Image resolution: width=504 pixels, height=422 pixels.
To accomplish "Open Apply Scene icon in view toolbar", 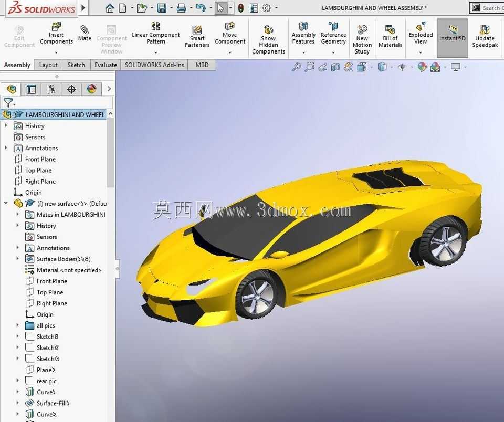I will pyautogui.click(x=435, y=67).
